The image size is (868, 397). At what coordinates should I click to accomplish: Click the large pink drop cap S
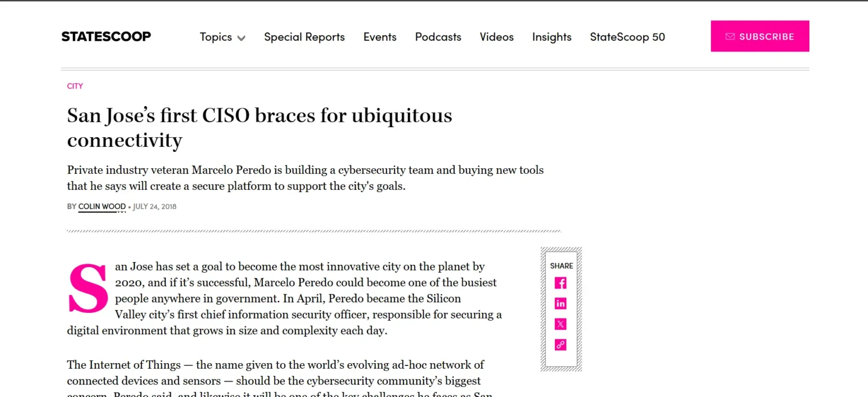88,288
